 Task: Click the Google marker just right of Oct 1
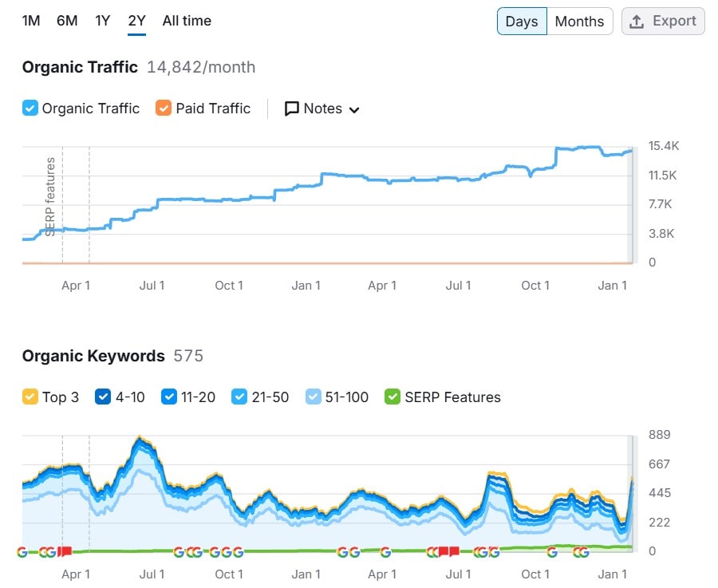238,551
